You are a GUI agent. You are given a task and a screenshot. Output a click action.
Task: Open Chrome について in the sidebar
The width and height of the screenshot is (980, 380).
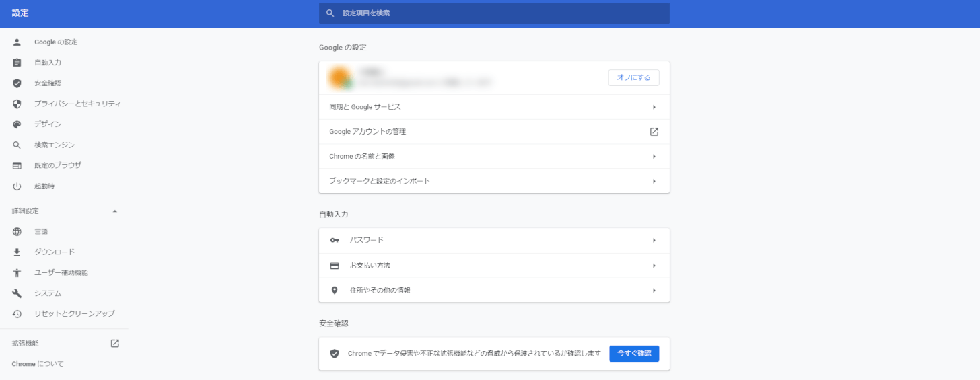[x=38, y=364]
